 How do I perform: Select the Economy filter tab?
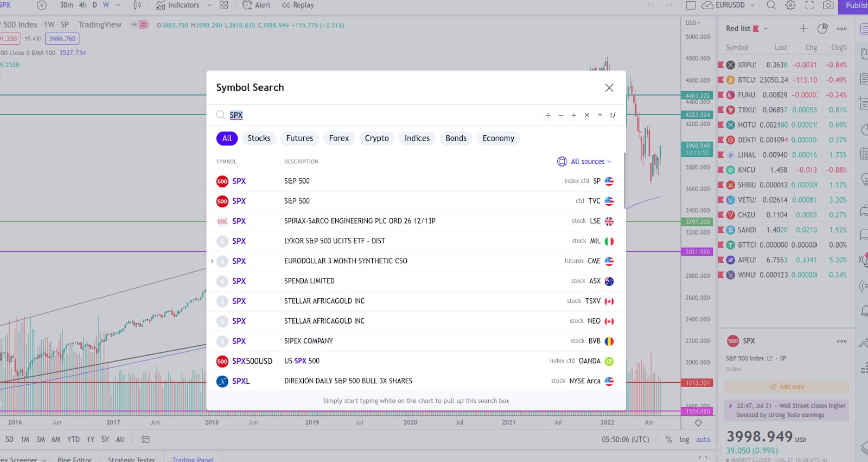pyautogui.click(x=498, y=138)
